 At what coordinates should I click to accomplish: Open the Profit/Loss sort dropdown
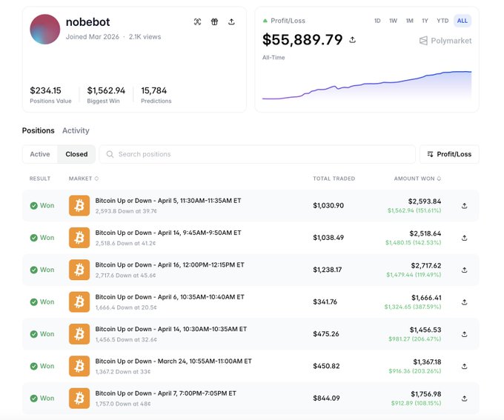pyautogui.click(x=449, y=154)
